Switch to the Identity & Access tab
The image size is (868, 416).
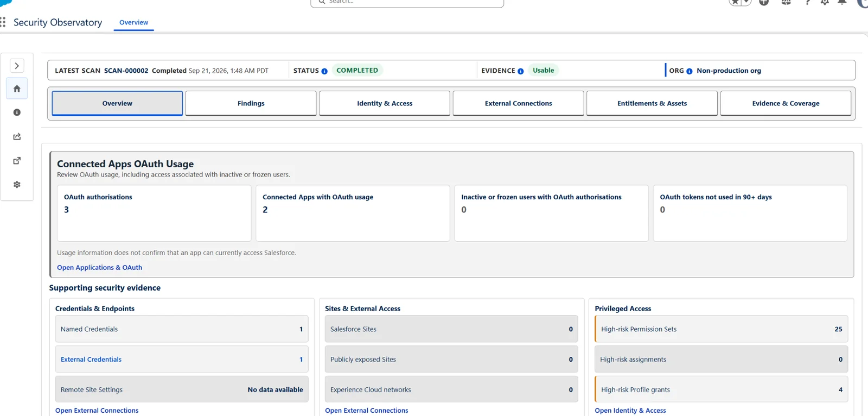click(385, 103)
